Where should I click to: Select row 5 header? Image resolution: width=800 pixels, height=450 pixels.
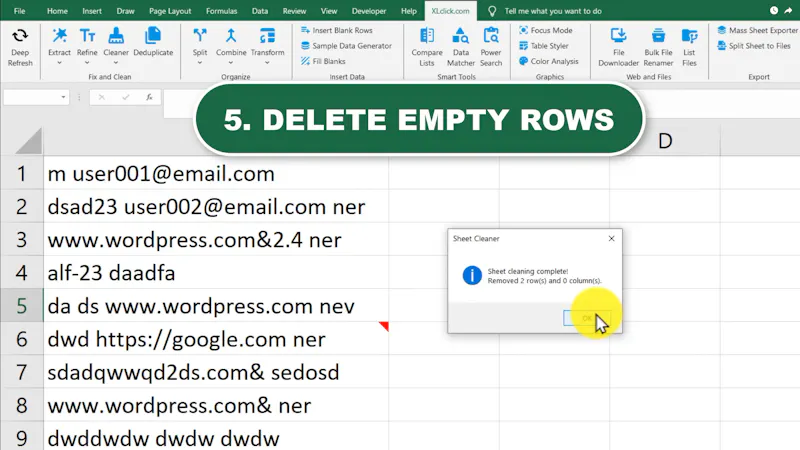[21, 306]
